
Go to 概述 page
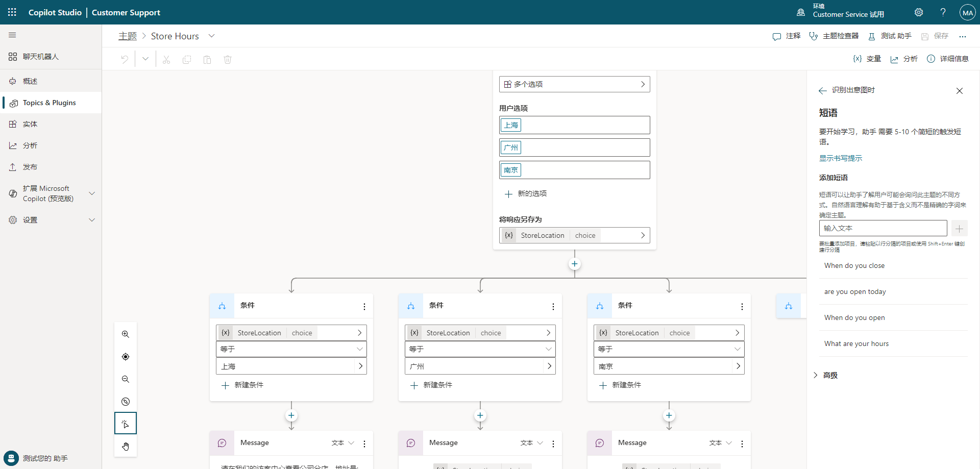click(x=51, y=81)
